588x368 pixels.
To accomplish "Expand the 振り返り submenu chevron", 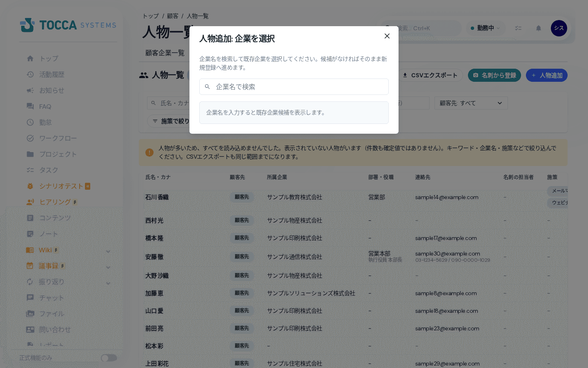I will coord(108,283).
